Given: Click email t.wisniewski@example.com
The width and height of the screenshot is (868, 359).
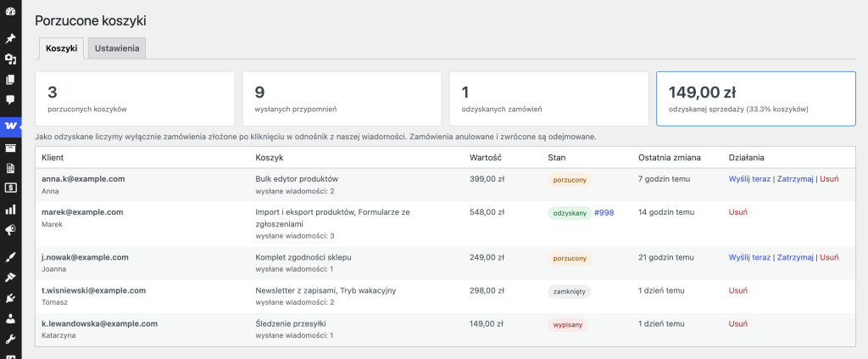Looking at the screenshot, I should coord(93,290).
